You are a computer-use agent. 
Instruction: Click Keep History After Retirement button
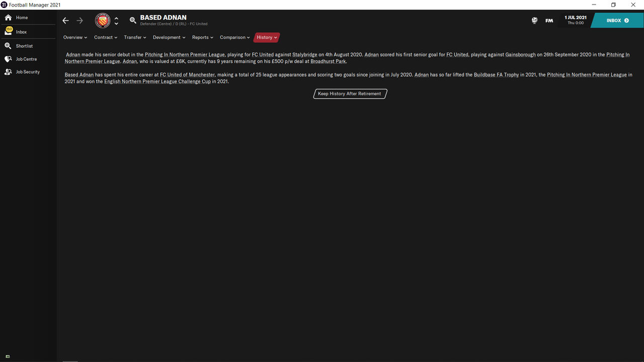click(x=350, y=94)
